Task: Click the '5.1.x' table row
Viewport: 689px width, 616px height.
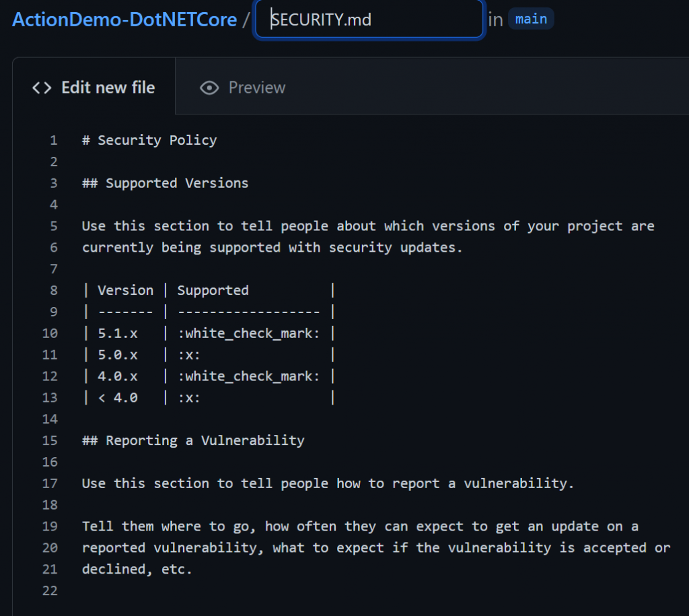Action: [x=209, y=333]
